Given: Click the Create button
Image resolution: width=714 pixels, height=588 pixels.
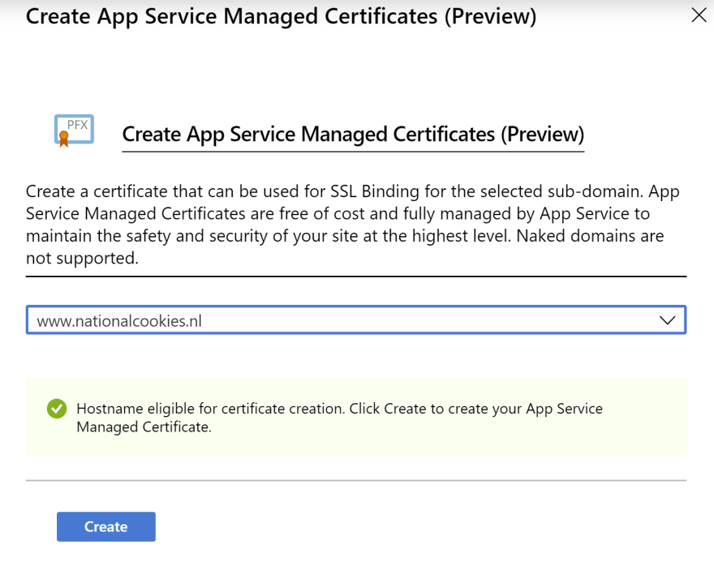Looking at the screenshot, I should click(x=106, y=526).
